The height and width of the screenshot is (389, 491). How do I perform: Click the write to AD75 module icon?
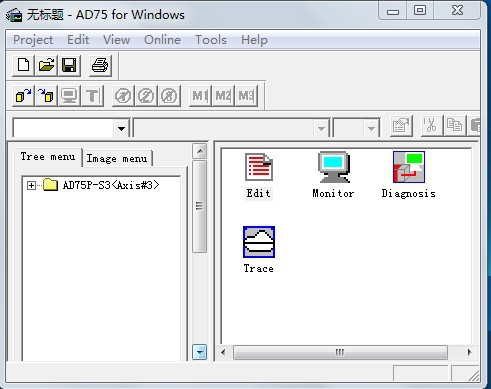[x=46, y=96]
